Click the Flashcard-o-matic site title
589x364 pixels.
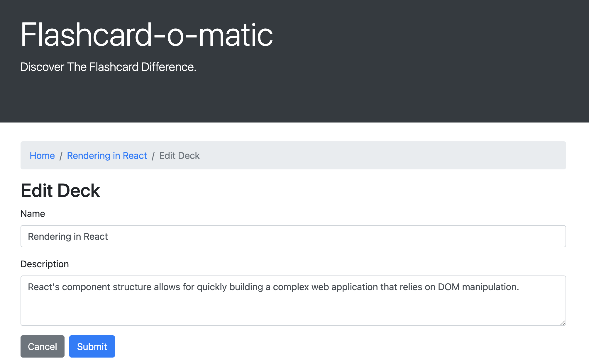click(x=146, y=35)
